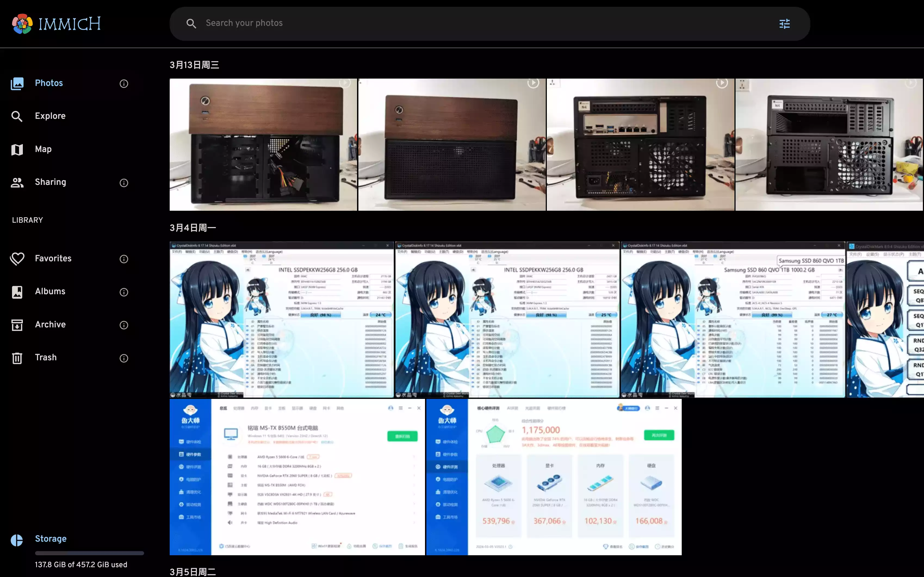924x577 pixels.
Task: Open the Map view
Action: coord(43,149)
